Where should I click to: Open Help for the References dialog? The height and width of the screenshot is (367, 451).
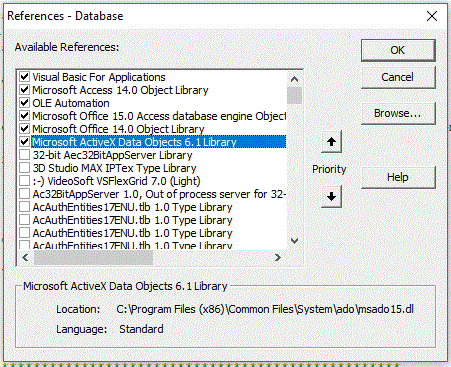pyautogui.click(x=398, y=177)
